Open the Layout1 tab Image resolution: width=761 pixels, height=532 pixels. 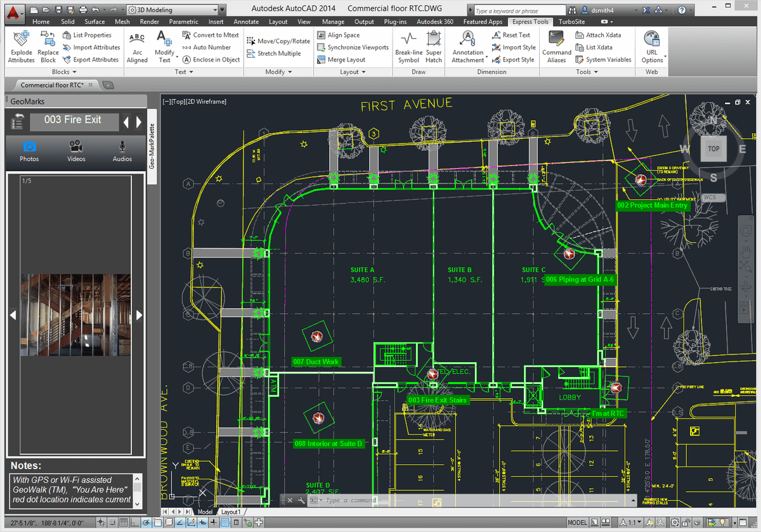(231, 512)
